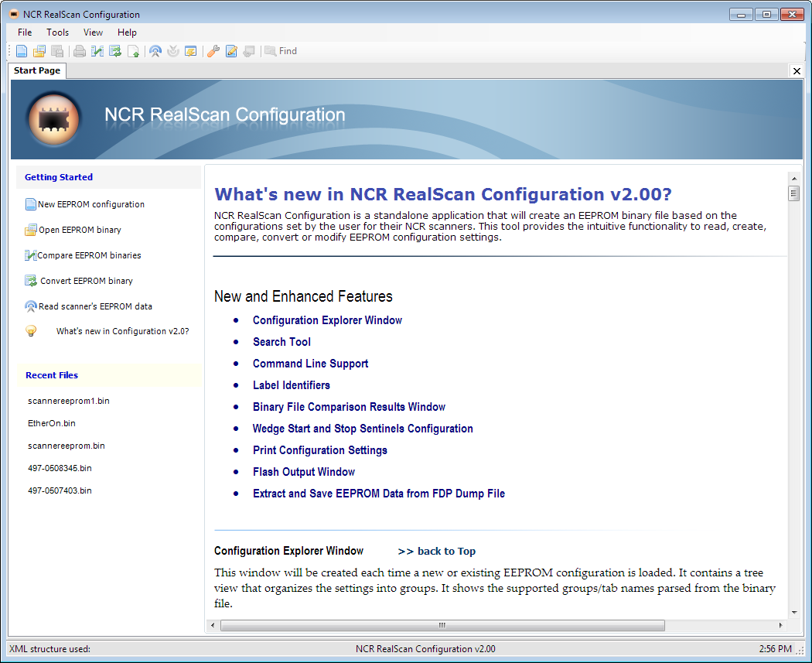Click Find in the toolbar
The height and width of the screenshot is (663, 812).
281,51
